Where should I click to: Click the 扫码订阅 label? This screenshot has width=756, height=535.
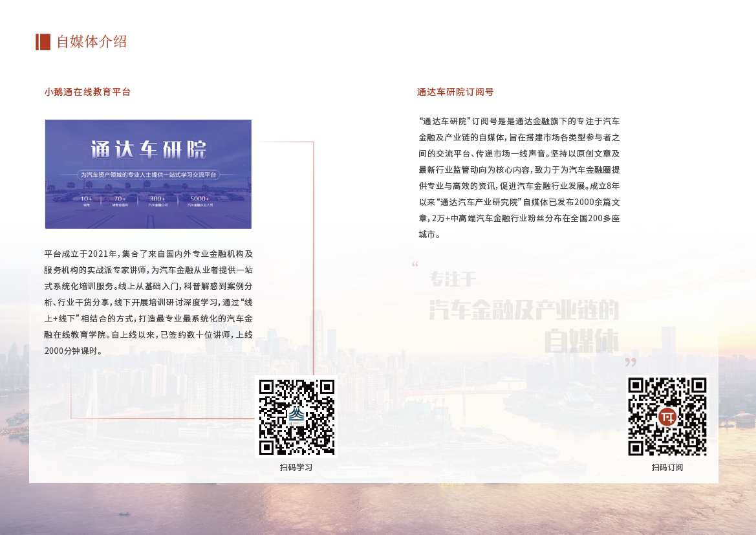[x=667, y=467]
